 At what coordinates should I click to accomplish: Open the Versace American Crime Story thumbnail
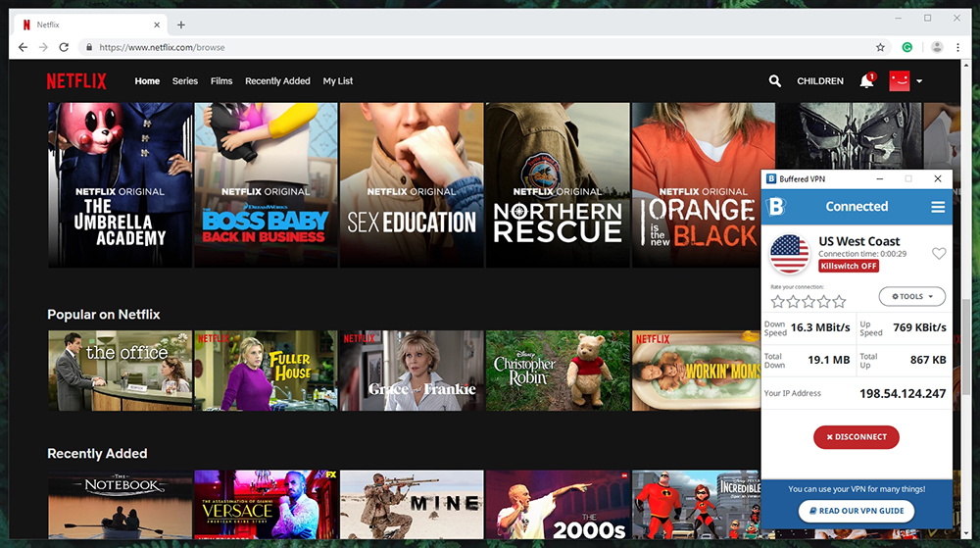pyautogui.click(x=266, y=504)
